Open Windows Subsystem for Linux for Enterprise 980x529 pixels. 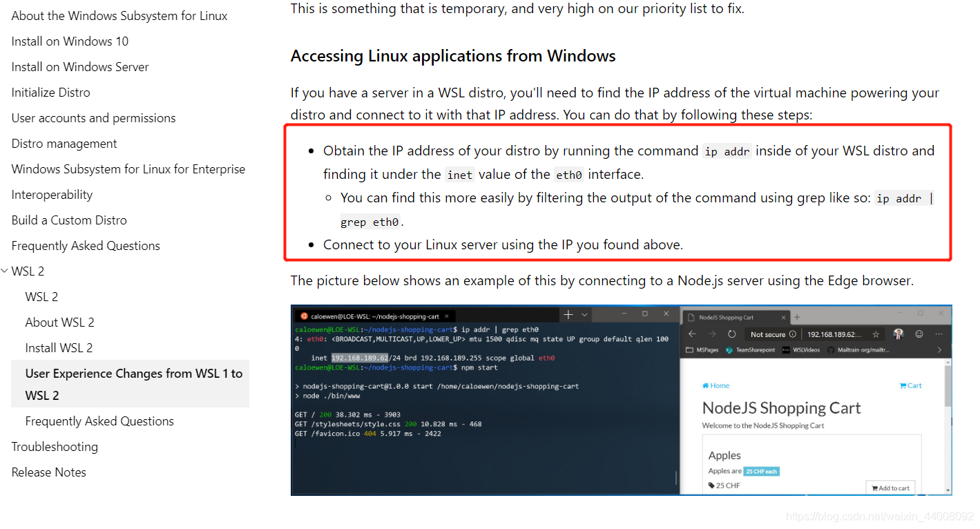[x=128, y=169]
